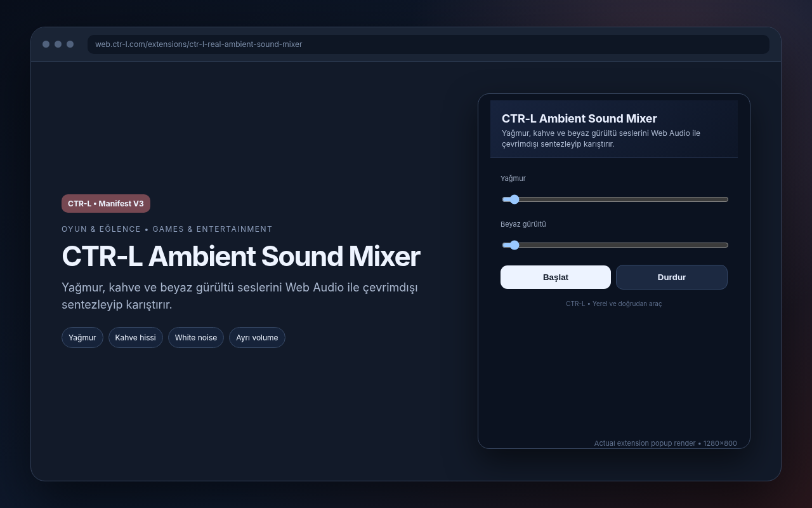The height and width of the screenshot is (508, 812).
Task: Adjust the Beyaz gürültü slider
Action: coord(615,245)
